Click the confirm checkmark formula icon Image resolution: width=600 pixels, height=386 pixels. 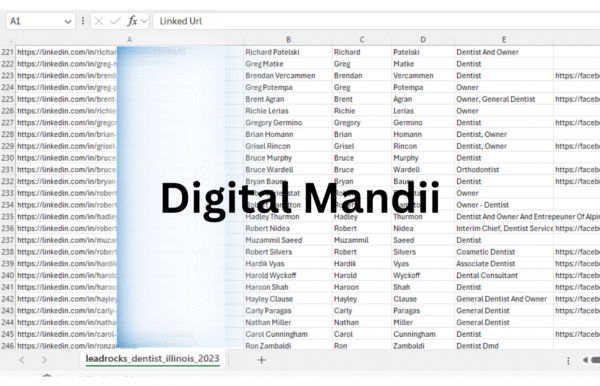pos(115,21)
